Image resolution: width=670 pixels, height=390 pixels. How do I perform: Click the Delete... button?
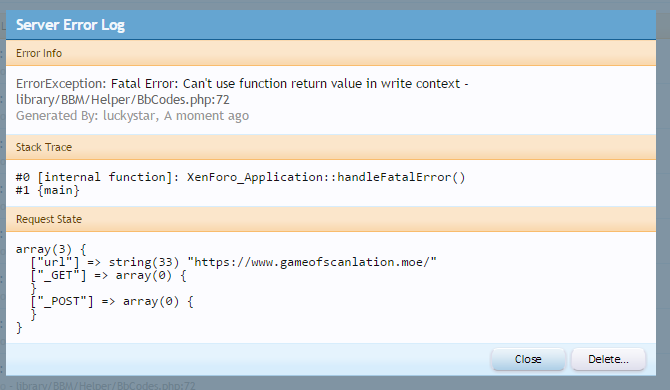[608, 359]
